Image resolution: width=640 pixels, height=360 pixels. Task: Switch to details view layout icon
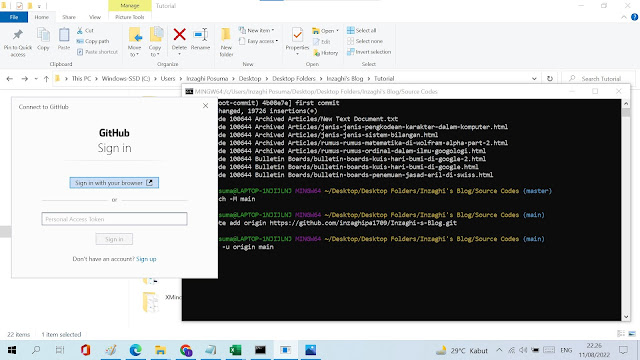[621, 334]
